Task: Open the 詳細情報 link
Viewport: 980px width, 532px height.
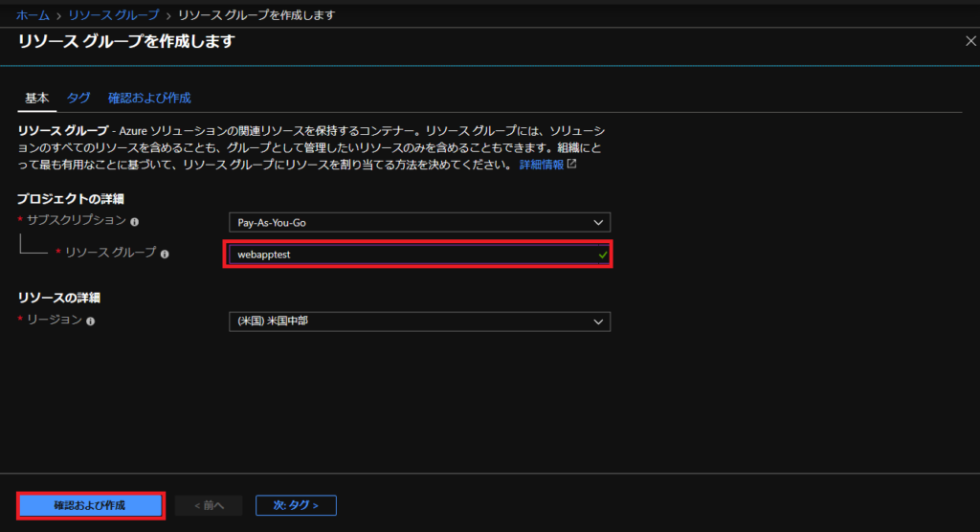Action: 542,165
